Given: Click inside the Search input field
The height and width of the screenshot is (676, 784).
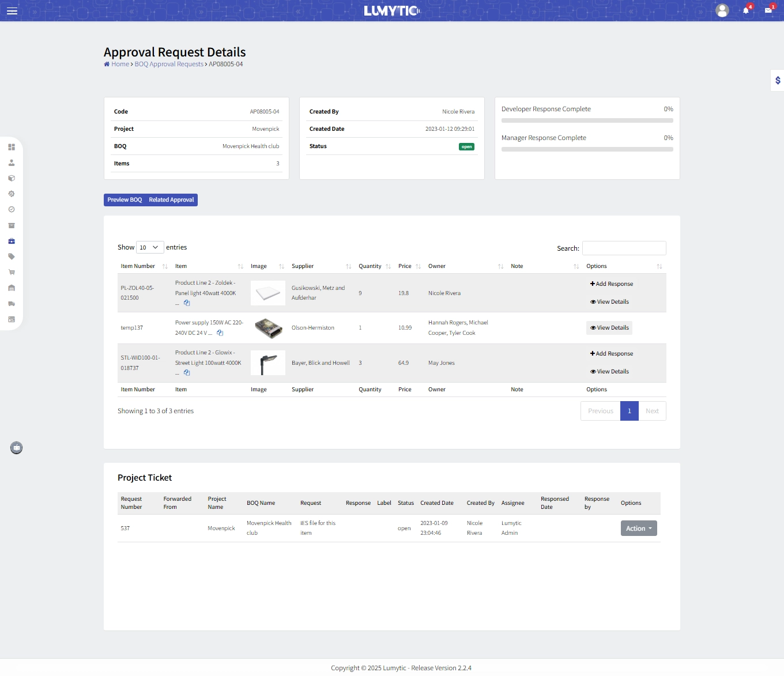Looking at the screenshot, I should click(x=624, y=248).
